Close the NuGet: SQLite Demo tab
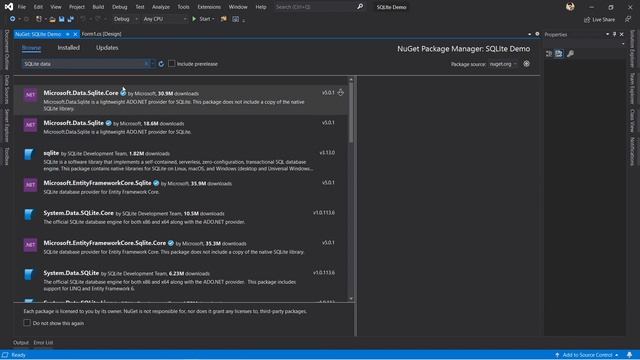Image resolution: width=640 pixels, height=360 pixels. coord(75,34)
